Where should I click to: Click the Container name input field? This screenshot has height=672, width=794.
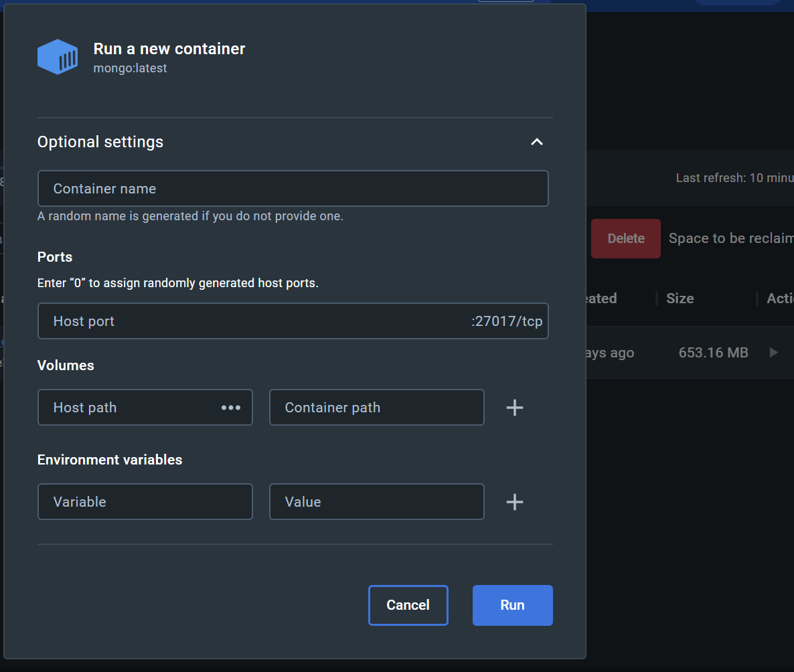293,188
